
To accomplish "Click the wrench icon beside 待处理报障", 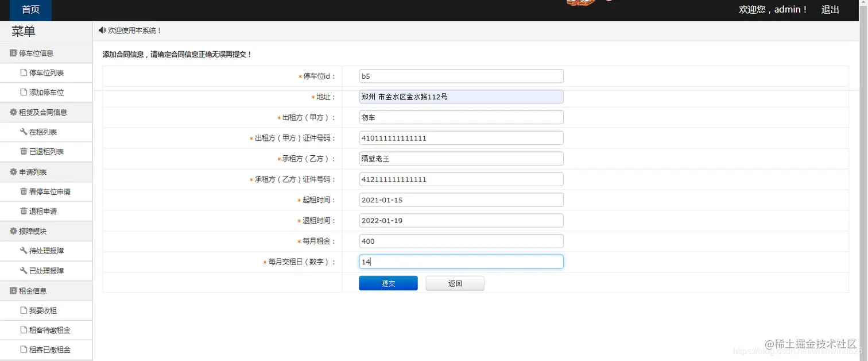I will [24, 251].
